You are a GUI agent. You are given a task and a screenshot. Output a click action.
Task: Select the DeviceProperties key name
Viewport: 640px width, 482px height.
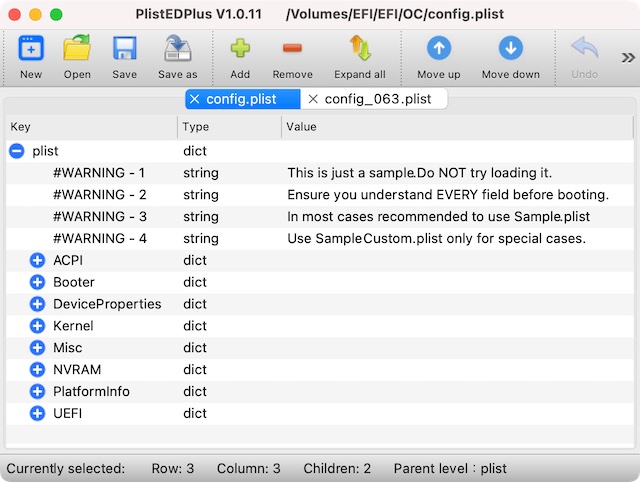[107, 304]
